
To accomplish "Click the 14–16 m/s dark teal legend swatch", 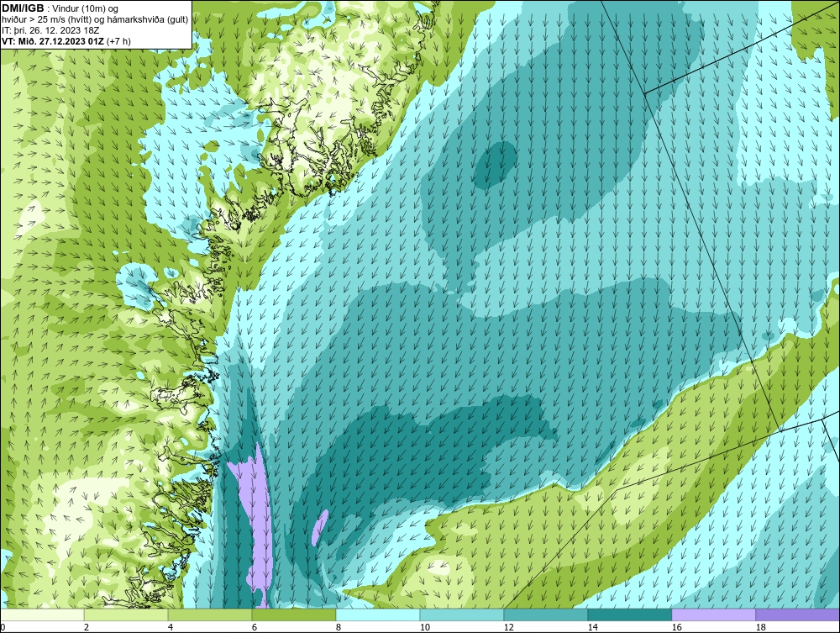I will tap(629, 615).
